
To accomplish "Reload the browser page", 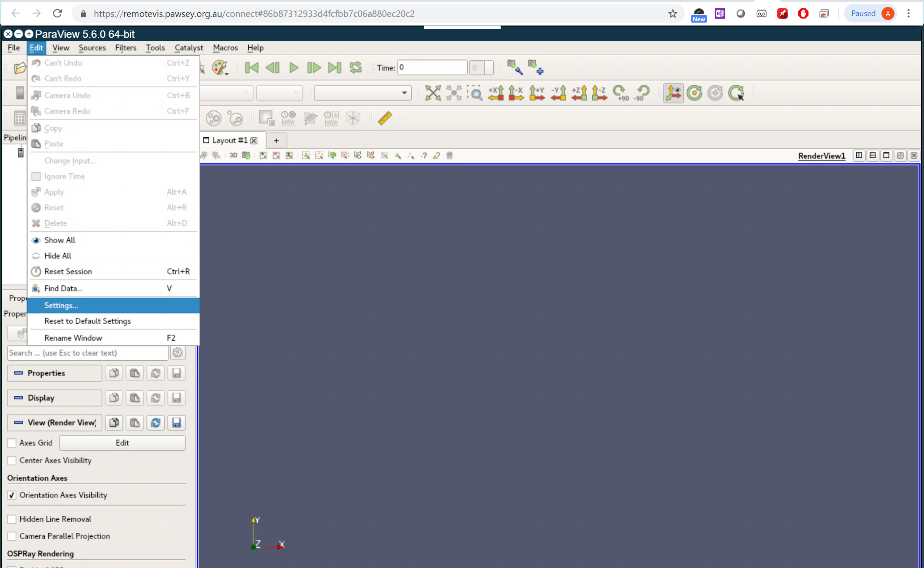I will pyautogui.click(x=57, y=13).
